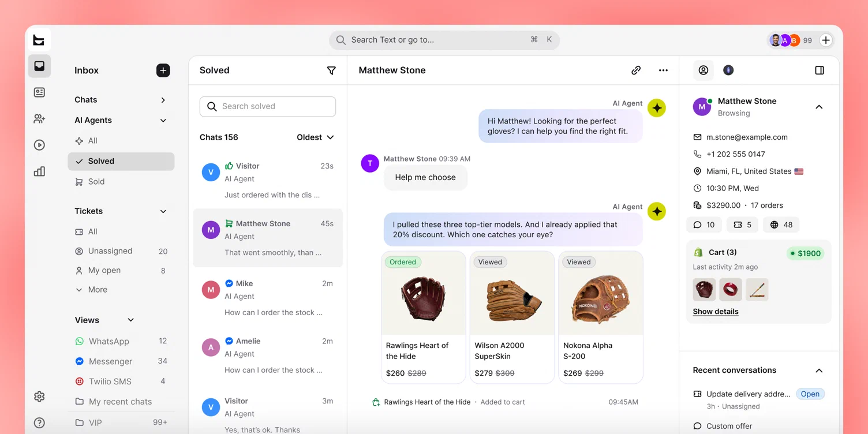Open the Nokona Alpha S-200 card
Screen dimensions: 868x434
pyautogui.click(x=601, y=317)
